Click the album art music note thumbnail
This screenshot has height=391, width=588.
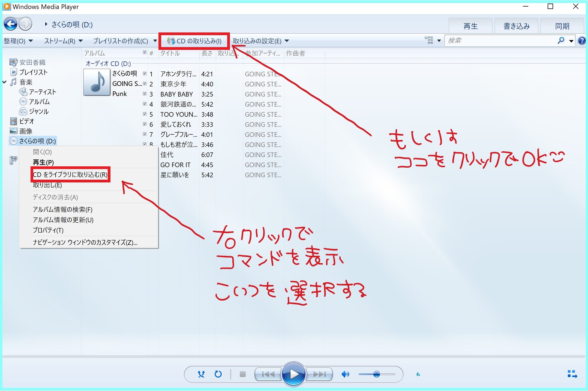click(97, 82)
